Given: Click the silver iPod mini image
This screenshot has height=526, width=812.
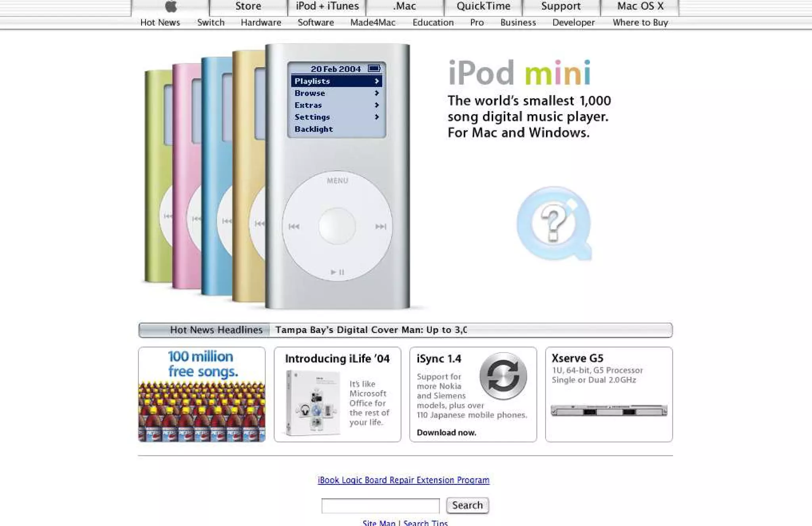Looking at the screenshot, I should [337, 176].
